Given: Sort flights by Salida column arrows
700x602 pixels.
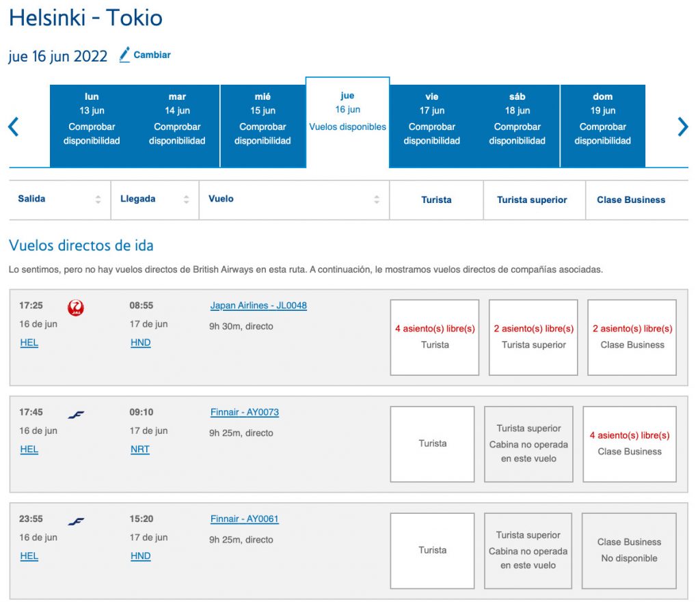Looking at the screenshot, I should [98, 200].
